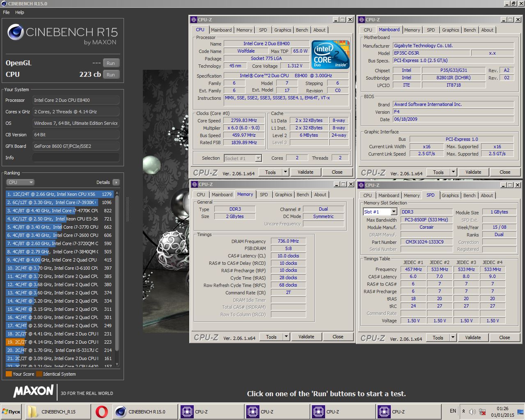This screenshot has height=420, width=525.
Task: Click Close button in Memory window
Action: click(338, 337)
